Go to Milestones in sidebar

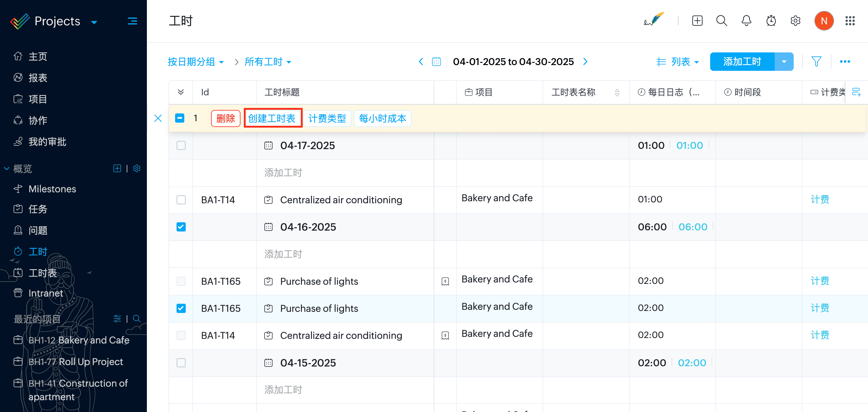[x=52, y=189]
